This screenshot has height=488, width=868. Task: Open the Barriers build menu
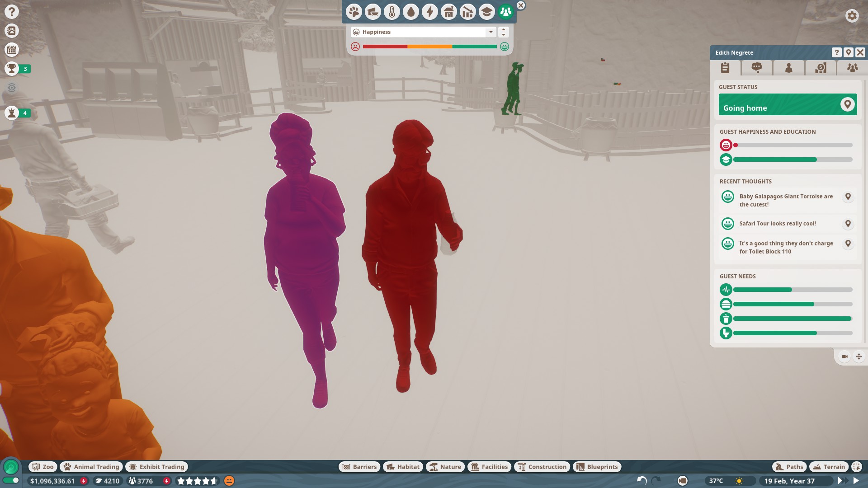(x=359, y=467)
